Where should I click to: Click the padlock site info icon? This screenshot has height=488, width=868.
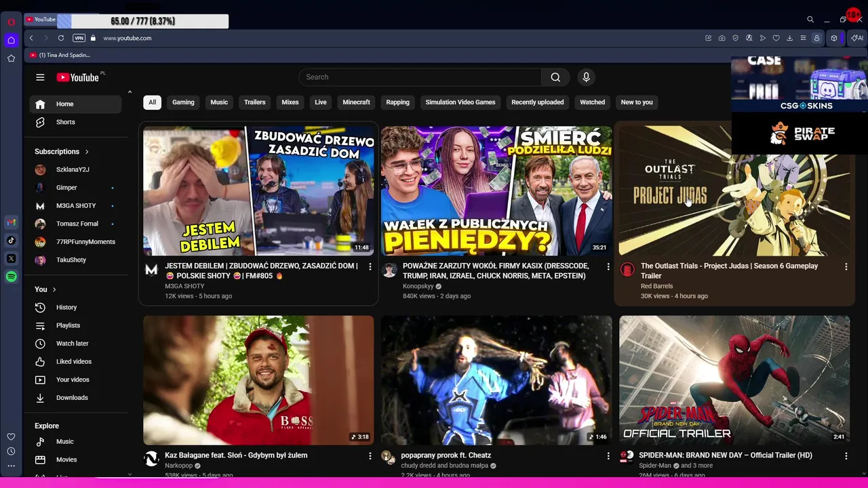(x=94, y=38)
